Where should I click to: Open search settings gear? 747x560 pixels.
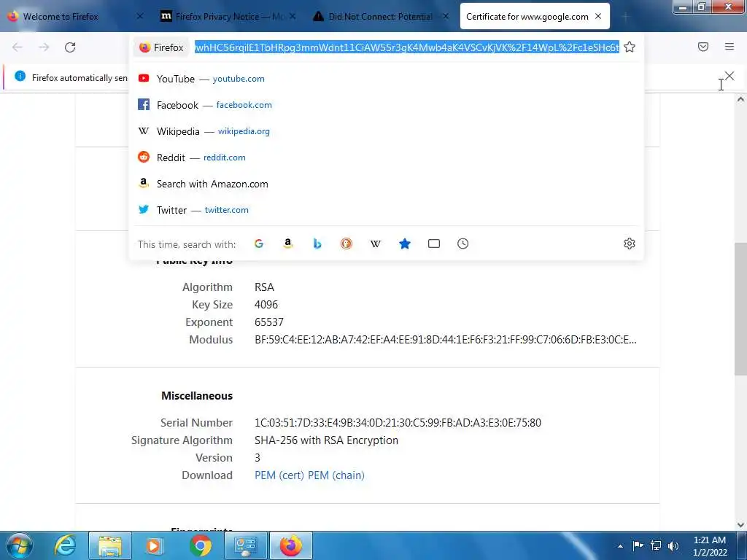pos(630,244)
